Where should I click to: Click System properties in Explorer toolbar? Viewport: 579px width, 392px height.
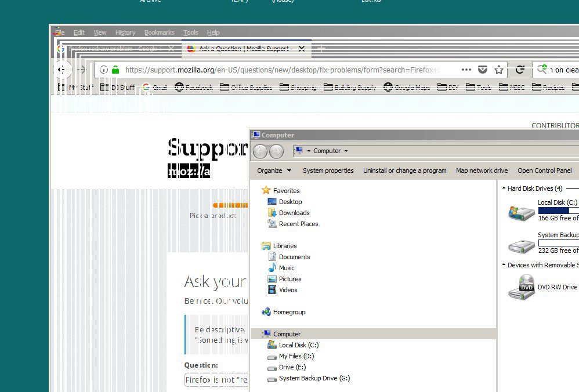[328, 170]
